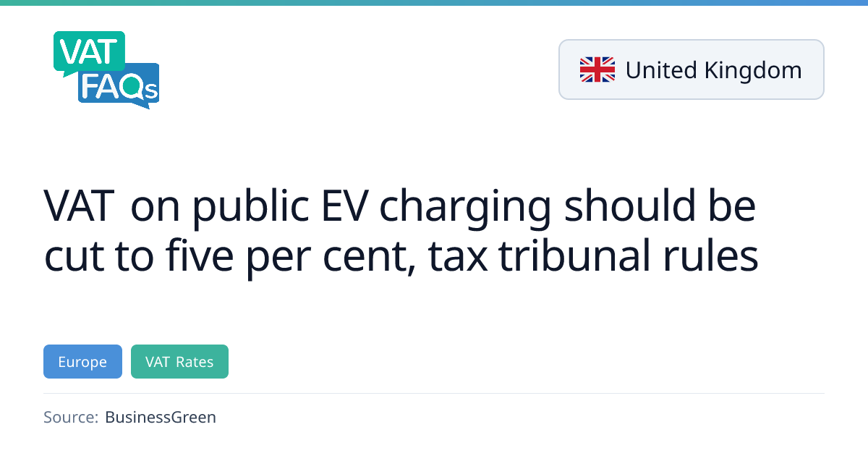868x456 pixels.
Task: Click the Source: label
Action: 71,417
